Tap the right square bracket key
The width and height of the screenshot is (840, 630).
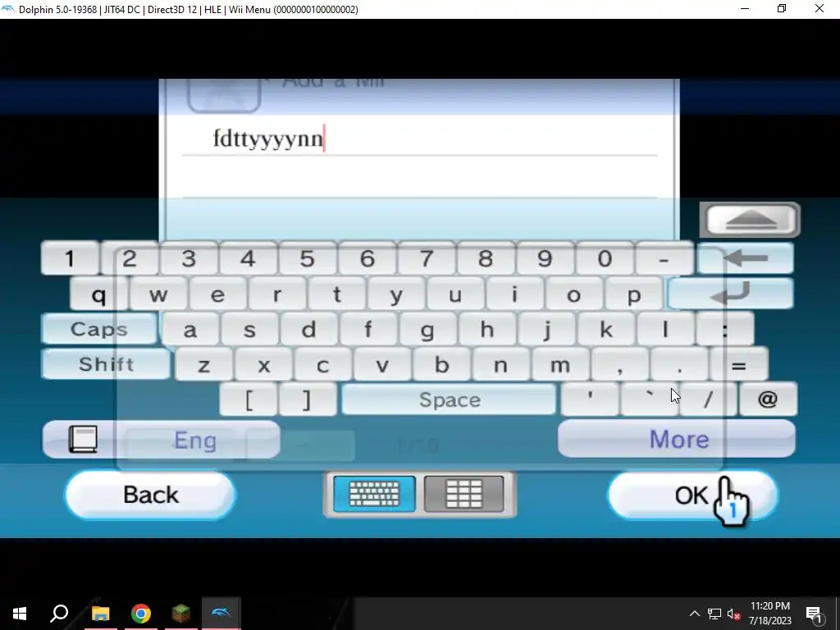308,399
